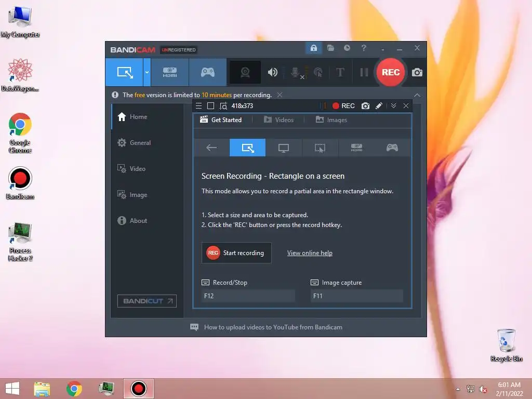This screenshot has height=399, width=532.
Task: Click the Bandicam taskbar button
Action: point(138,389)
